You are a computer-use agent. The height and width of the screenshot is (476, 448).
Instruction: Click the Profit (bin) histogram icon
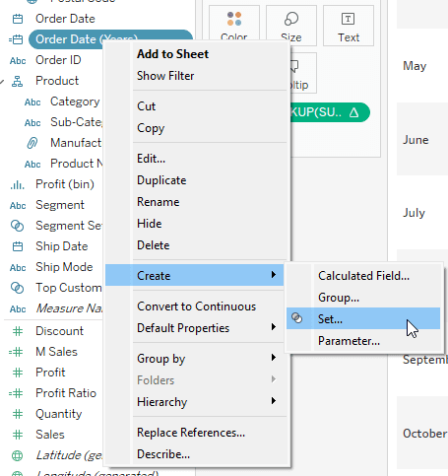point(17,185)
